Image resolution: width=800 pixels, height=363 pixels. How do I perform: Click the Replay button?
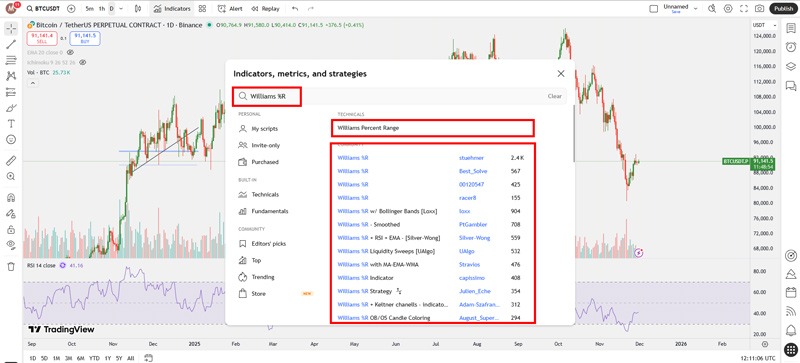(265, 9)
